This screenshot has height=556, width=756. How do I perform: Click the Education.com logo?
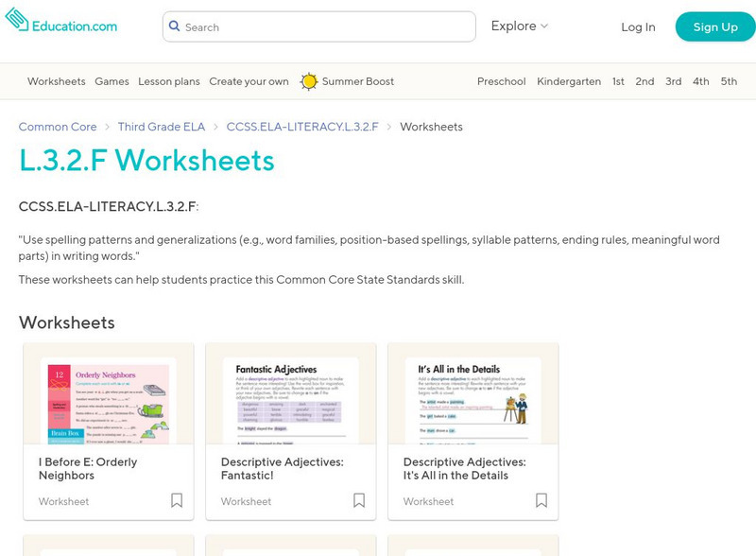[61, 21]
